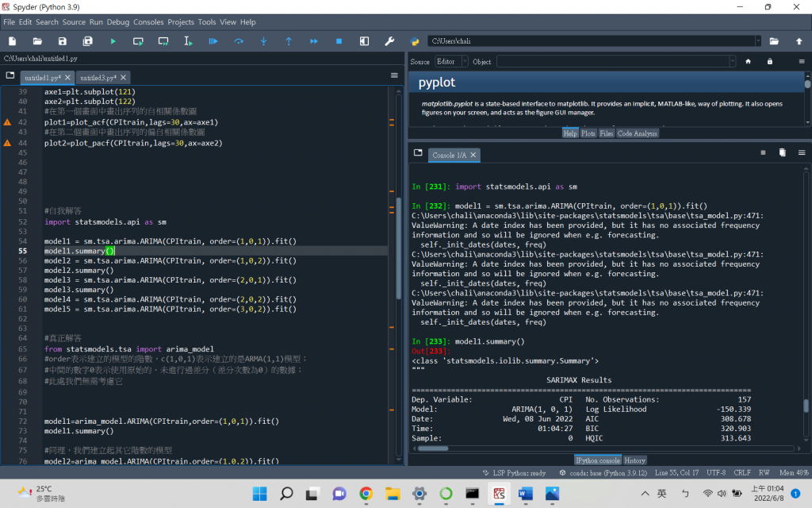This screenshot has height=508, width=812.
Task: Expand the working directory path dropdown
Action: click(x=758, y=40)
